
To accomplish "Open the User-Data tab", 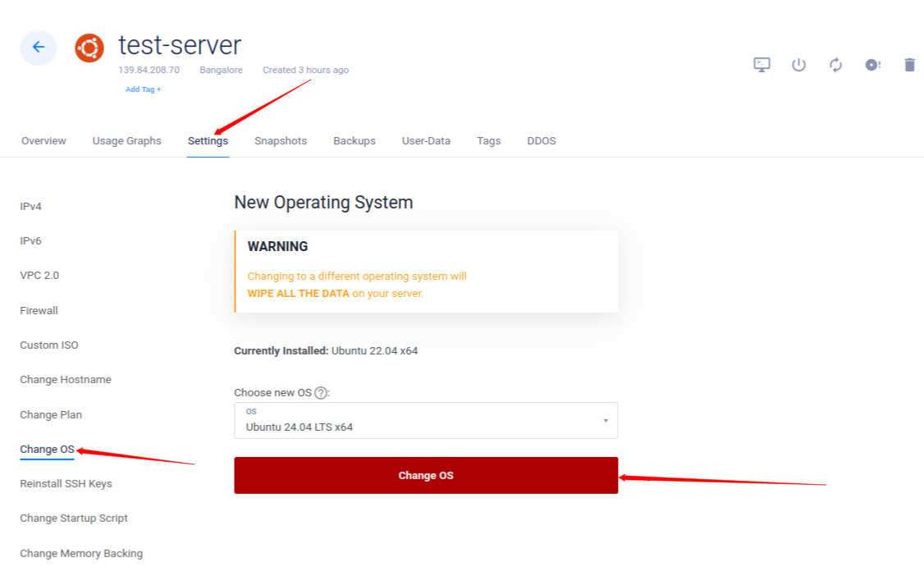I will click(426, 141).
